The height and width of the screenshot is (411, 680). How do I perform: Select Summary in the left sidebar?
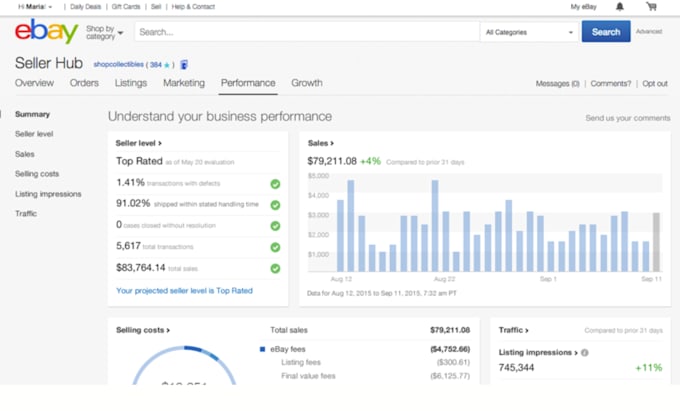pos(33,114)
